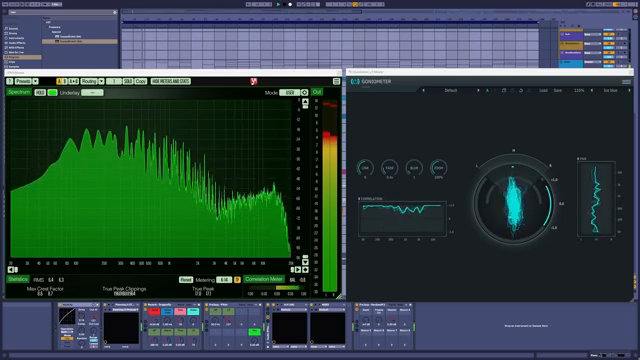
Task: Click the BLUR knob in Goniometer
Action: click(414, 168)
